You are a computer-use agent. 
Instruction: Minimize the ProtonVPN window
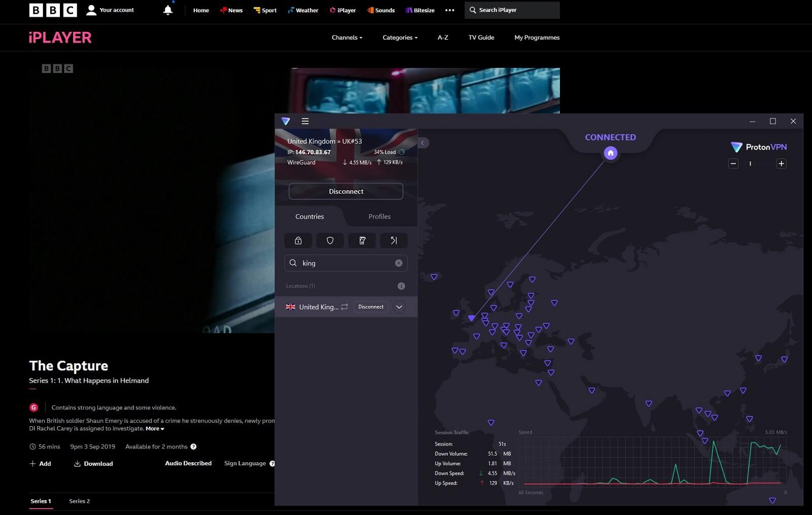[x=753, y=121]
